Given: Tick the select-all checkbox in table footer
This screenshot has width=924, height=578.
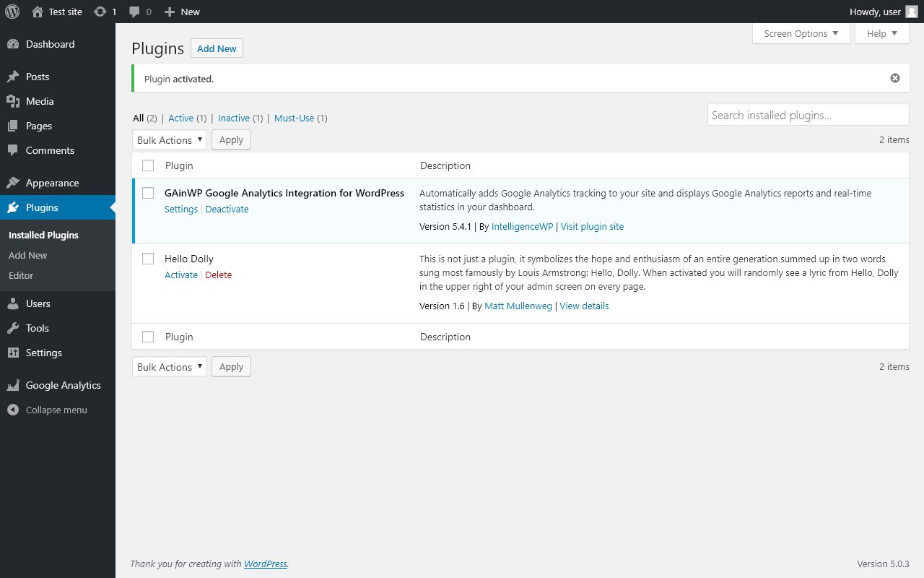Looking at the screenshot, I should (148, 337).
